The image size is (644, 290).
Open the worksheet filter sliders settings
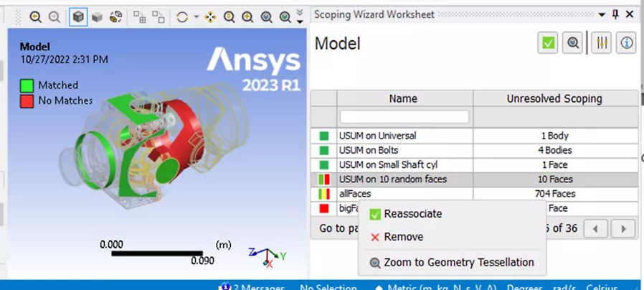(x=602, y=43)
